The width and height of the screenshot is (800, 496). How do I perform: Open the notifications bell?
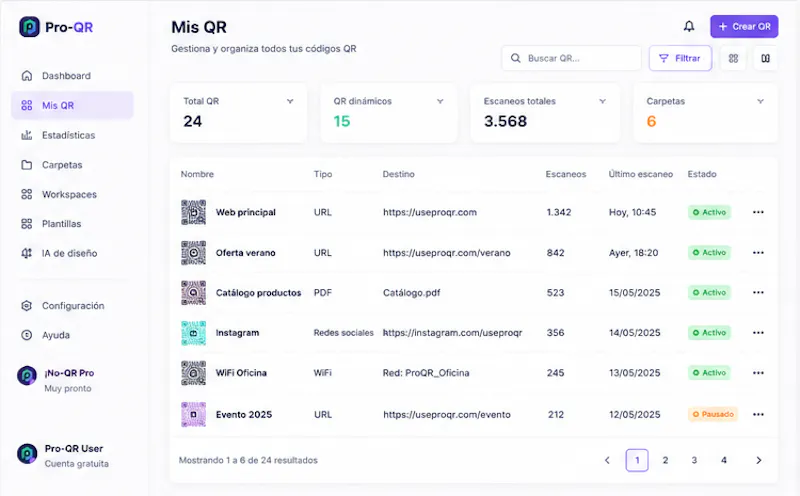[689, 27]
